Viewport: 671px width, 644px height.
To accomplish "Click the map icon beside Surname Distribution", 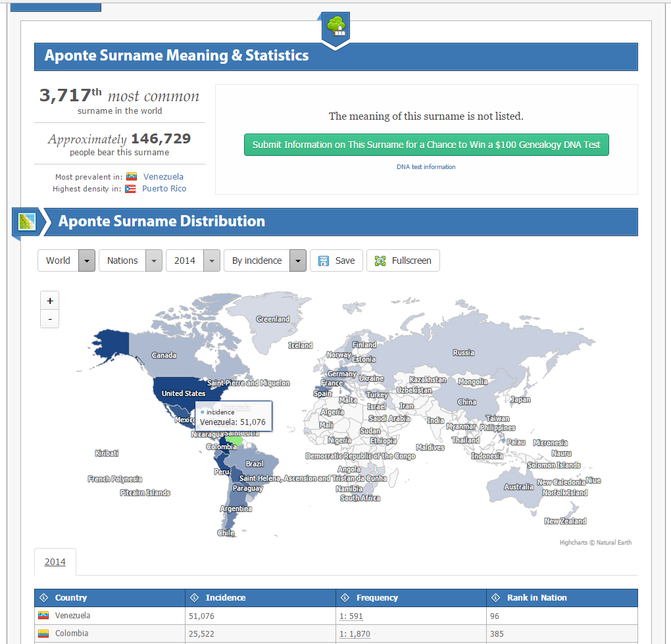I will 27,222.
